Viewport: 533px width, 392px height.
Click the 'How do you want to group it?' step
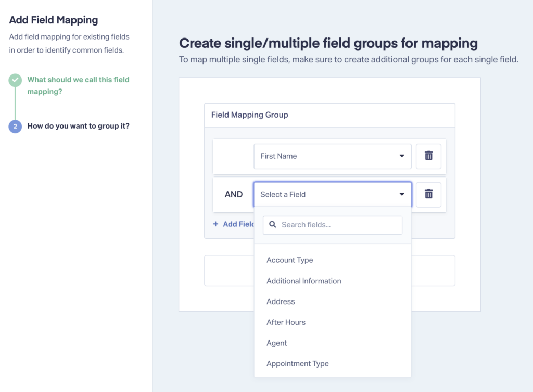tap(78, 126)
